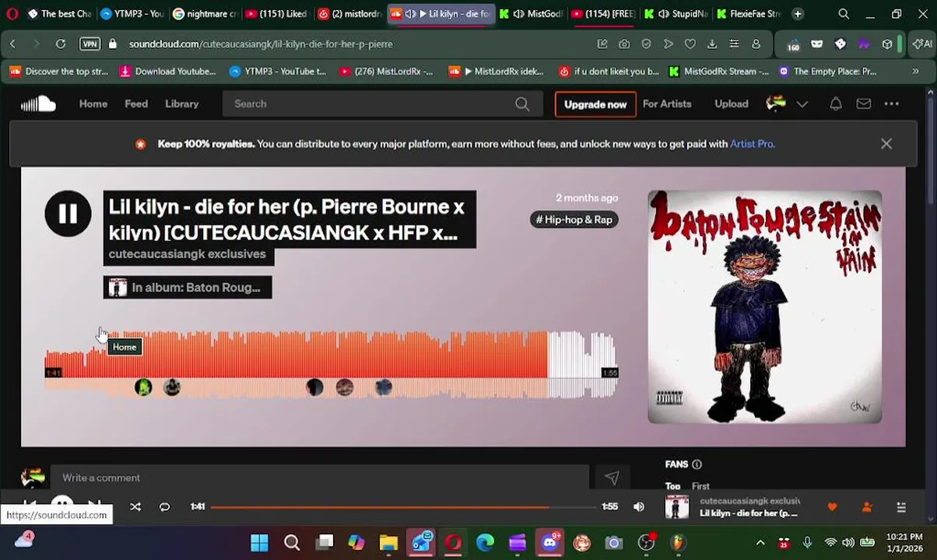This screenshot has height=560, width=937.
Task: Toggle the VPN badge in address bar
Action: click(89, 44)
